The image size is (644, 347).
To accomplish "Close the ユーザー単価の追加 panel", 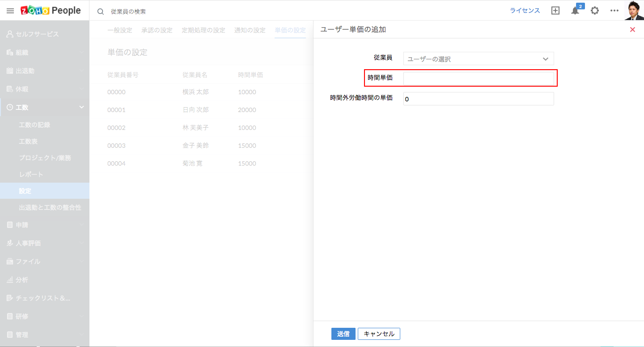I will pos(632,29).
